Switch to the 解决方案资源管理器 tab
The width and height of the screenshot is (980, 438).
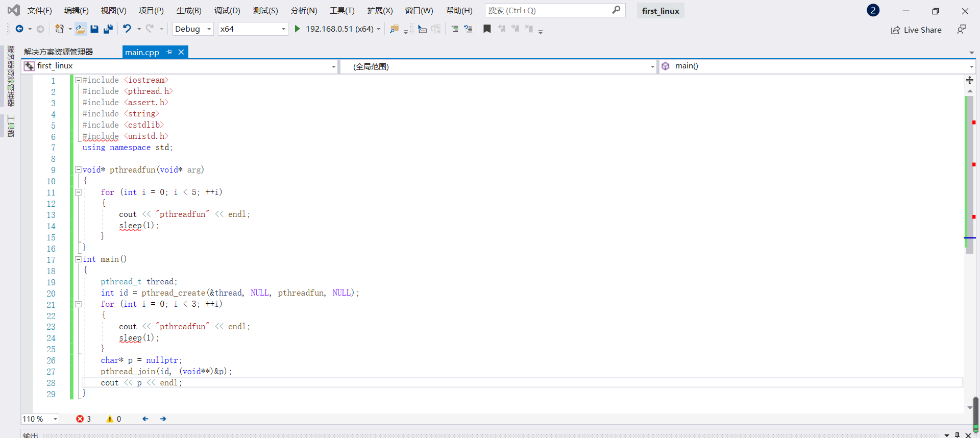[x=58, y=52]
